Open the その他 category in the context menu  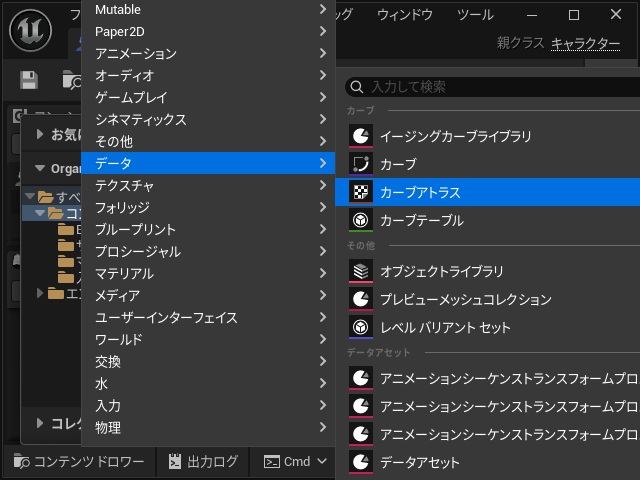click(x=208, y=142)
